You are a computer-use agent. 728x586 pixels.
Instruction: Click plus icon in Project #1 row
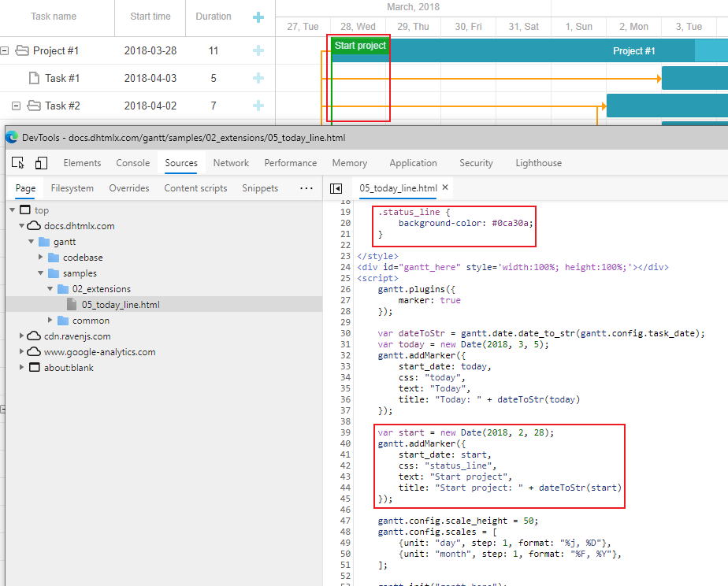(x=258, y=50)
